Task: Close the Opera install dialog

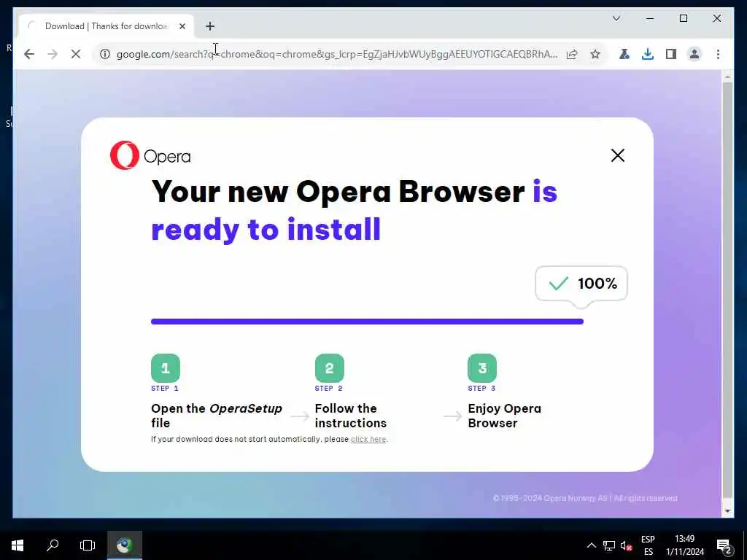Action: point(617,155)
